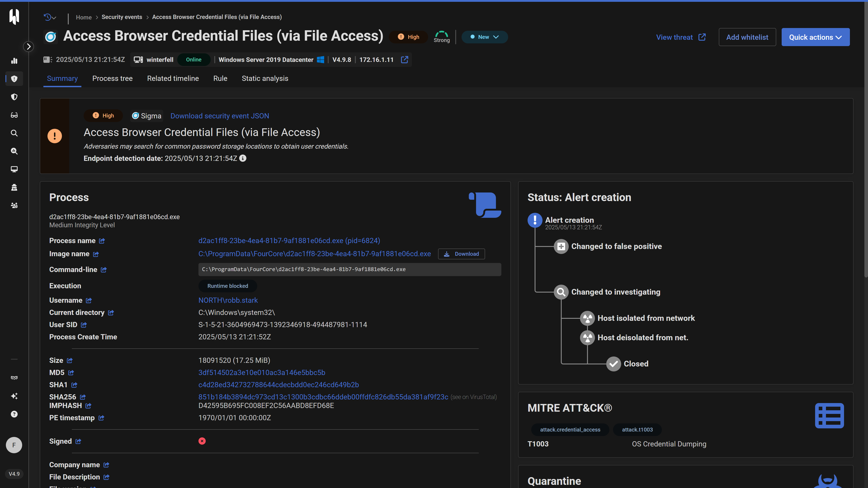Screen dimensions: 868x488
Task: Expand the sidebar with the chevron arrow
Action: [29, 47]
